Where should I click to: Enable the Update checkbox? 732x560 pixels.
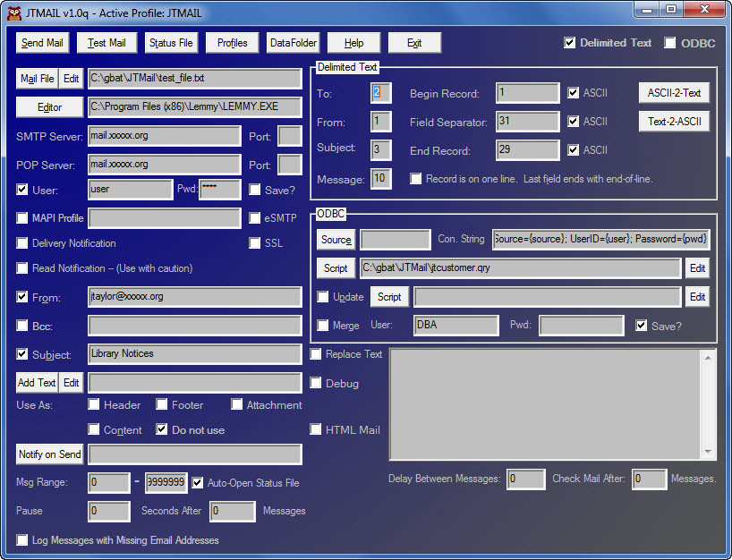322,297
